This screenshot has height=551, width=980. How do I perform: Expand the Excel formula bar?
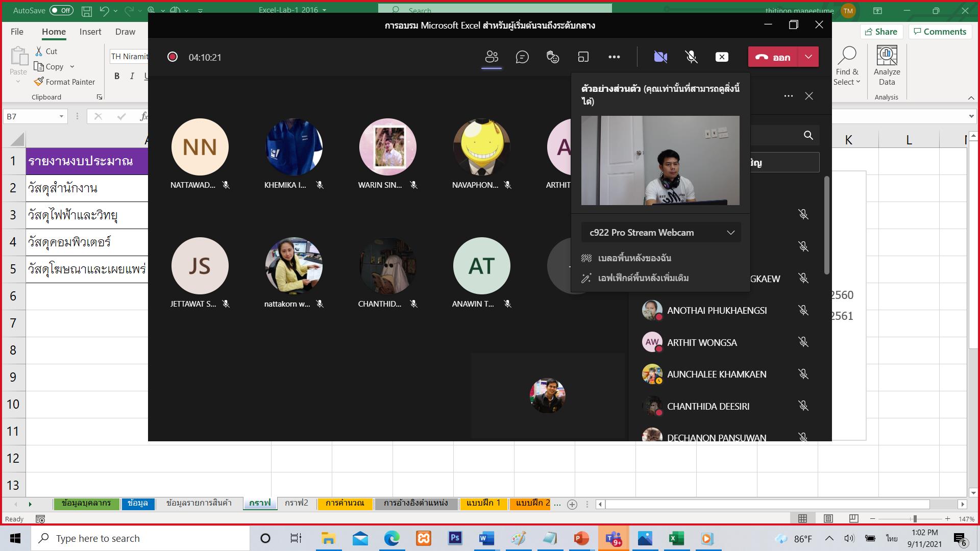click(x=971, y=116)
